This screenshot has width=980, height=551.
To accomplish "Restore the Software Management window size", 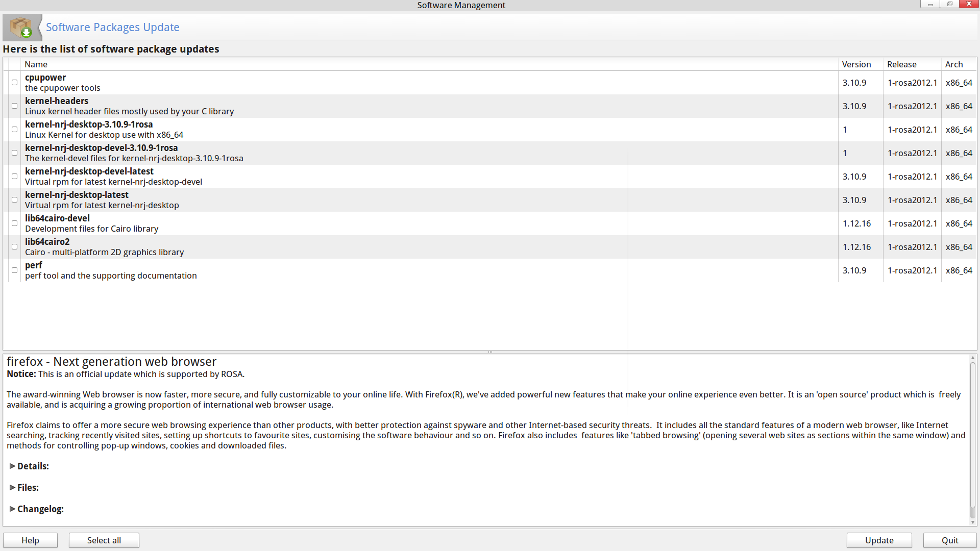I will 949,4.
